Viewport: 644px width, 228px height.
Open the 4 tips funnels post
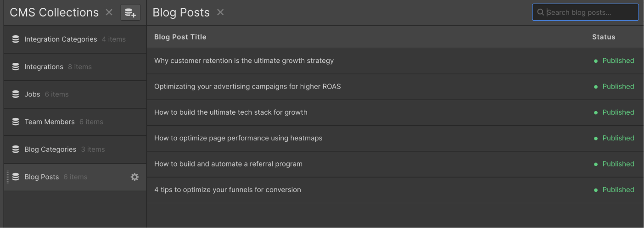pyautogui.click(x=227, y=190)
